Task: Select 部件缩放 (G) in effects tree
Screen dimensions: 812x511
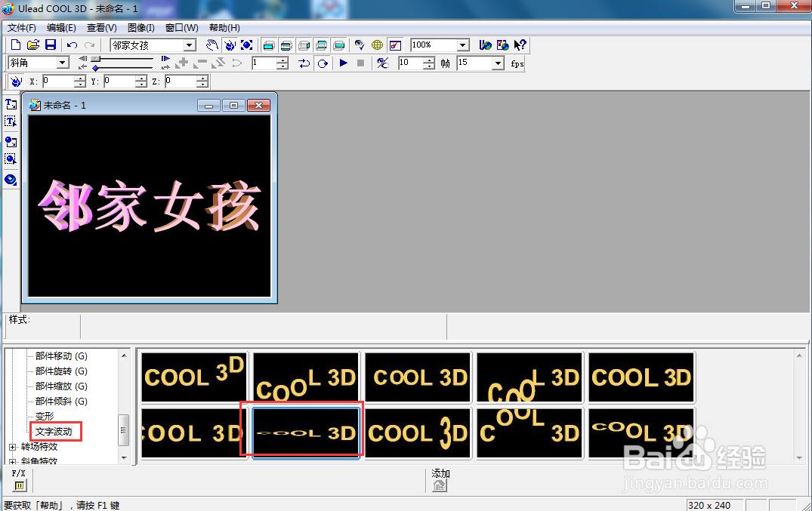Action: point(61,386)
